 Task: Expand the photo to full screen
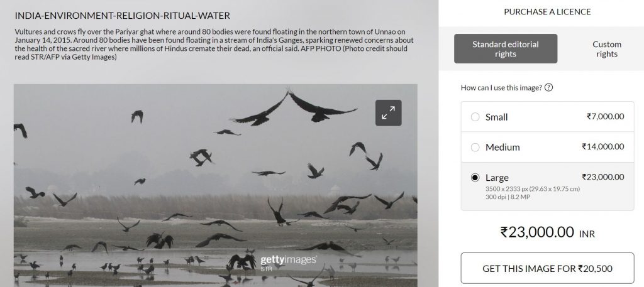(x=388, y=113)
